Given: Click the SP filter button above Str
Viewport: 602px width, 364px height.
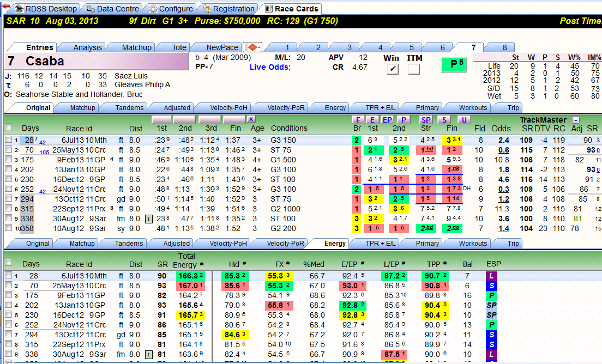Looking at the screenshot, I should coord(426,120).
